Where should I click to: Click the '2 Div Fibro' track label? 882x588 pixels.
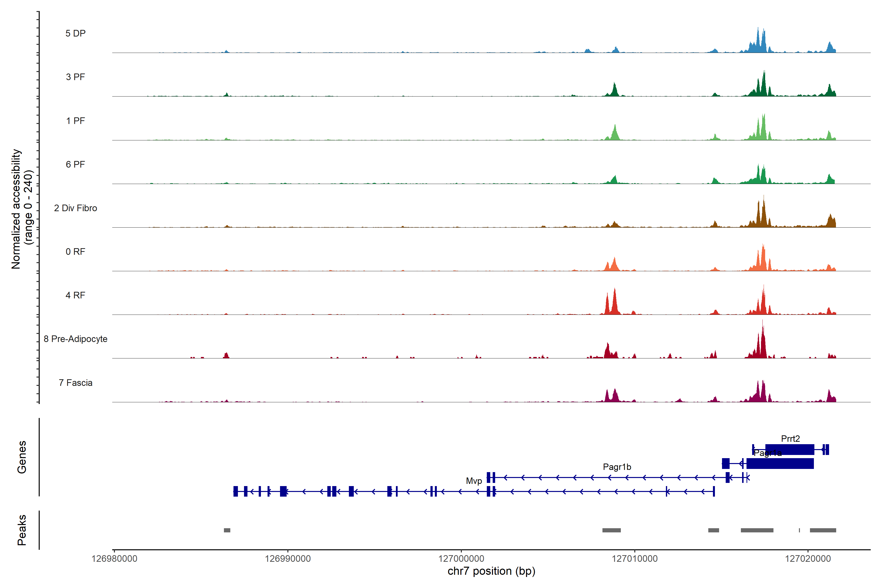(x=75, y=208)
